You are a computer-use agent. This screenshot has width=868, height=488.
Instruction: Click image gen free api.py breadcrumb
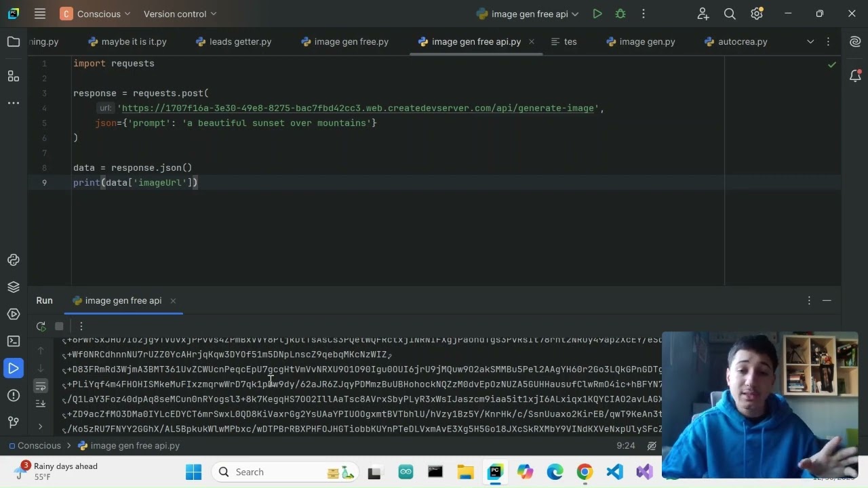(x=129, y=446)
